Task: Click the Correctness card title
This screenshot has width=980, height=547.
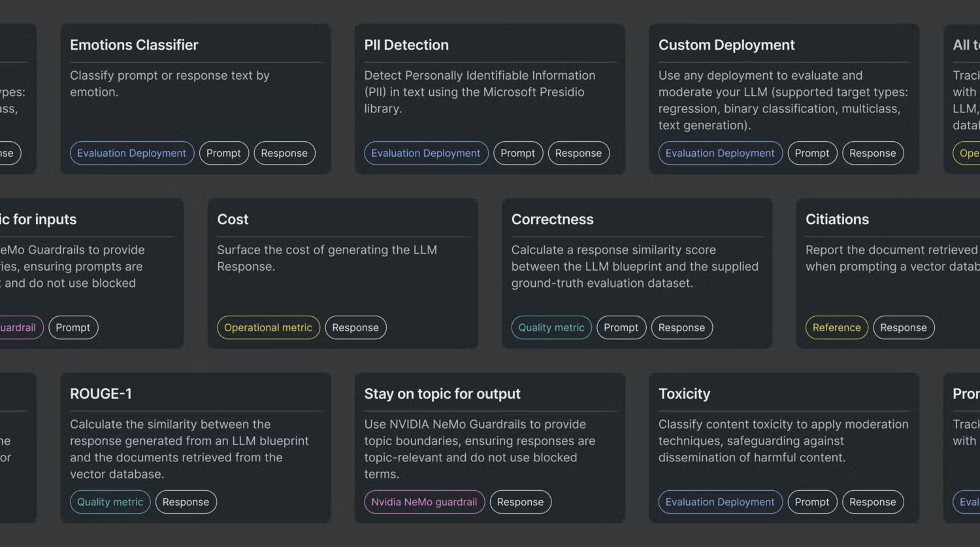Action: [552, 219]
